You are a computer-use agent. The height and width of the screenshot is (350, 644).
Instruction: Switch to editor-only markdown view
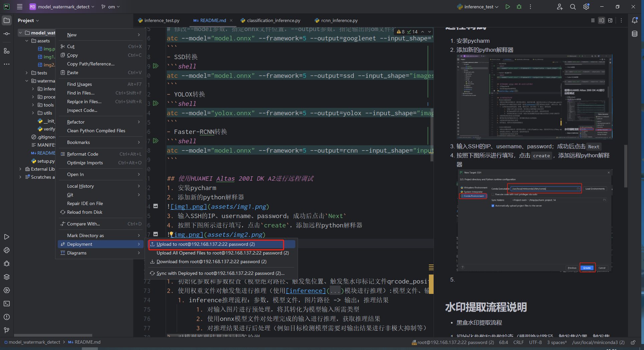593,20
